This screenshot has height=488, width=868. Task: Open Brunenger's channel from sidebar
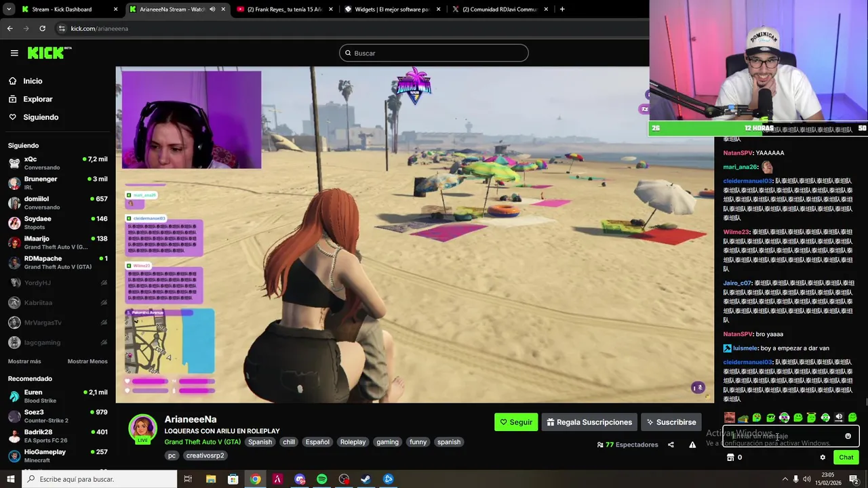click(58, 182)
